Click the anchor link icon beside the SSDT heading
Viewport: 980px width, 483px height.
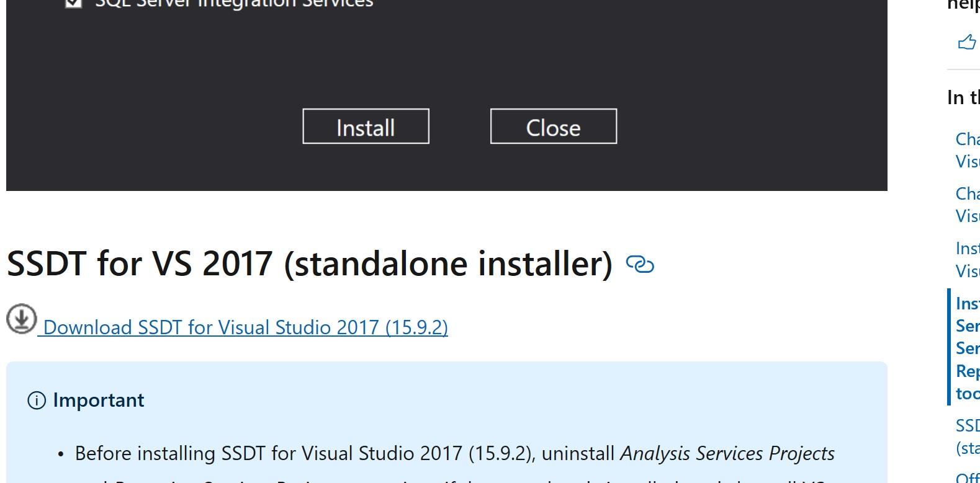point(640,264)
